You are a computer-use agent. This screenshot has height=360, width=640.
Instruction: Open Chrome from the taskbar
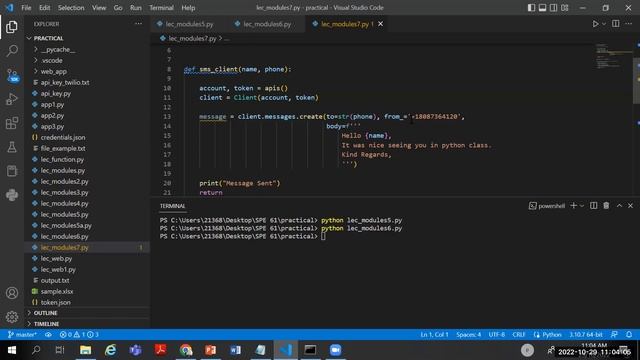click(186, 350)
